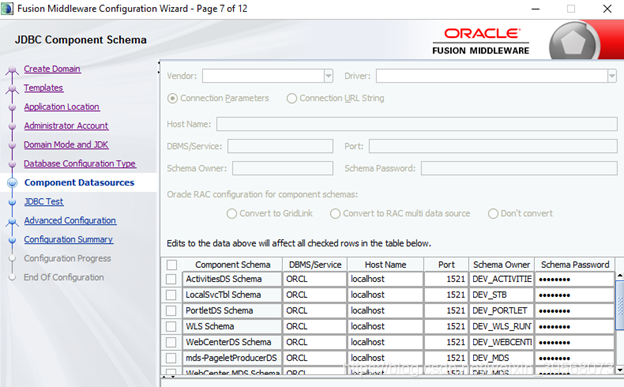Viewport: 624px width, 387px height.
Task: Jump to the JDBC Test step
Action: click(x=44, y=202)
